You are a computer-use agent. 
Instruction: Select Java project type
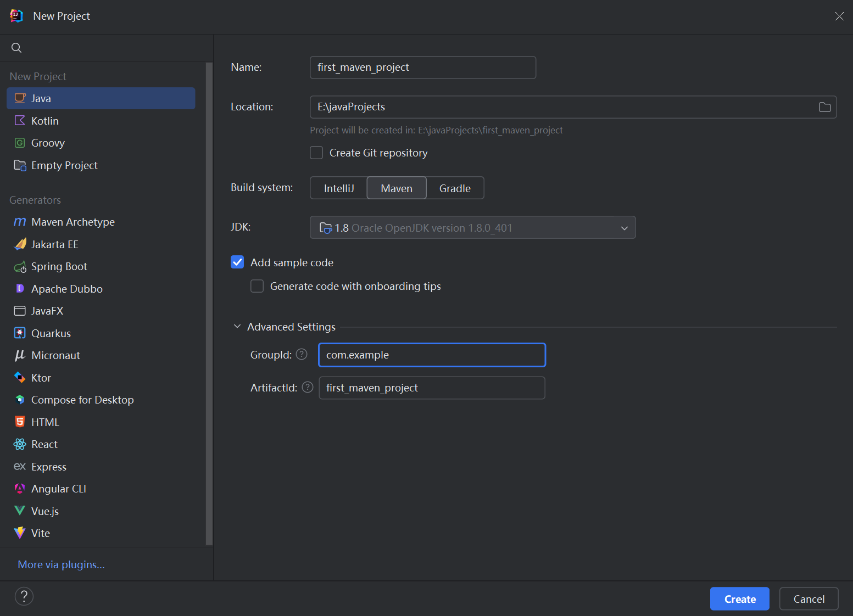[101, 98]
